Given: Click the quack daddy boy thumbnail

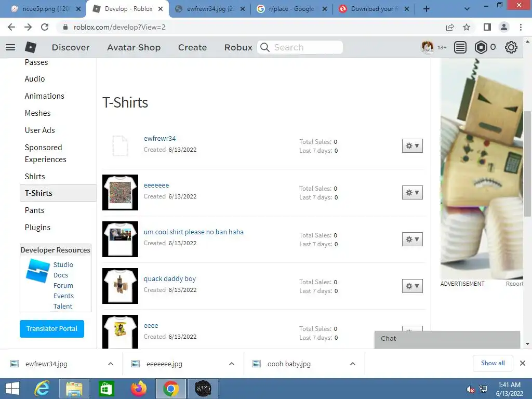Looking at the screenshot, I should pyautogui.click(x=120, y=286).
